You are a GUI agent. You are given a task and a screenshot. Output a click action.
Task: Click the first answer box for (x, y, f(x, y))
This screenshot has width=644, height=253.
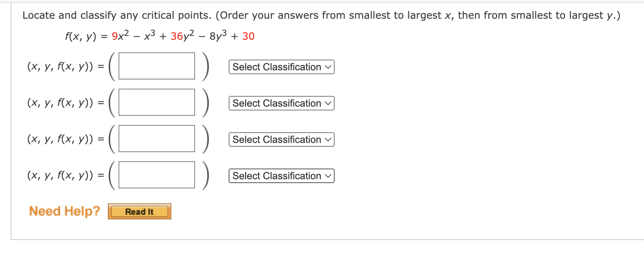[157, 66]
